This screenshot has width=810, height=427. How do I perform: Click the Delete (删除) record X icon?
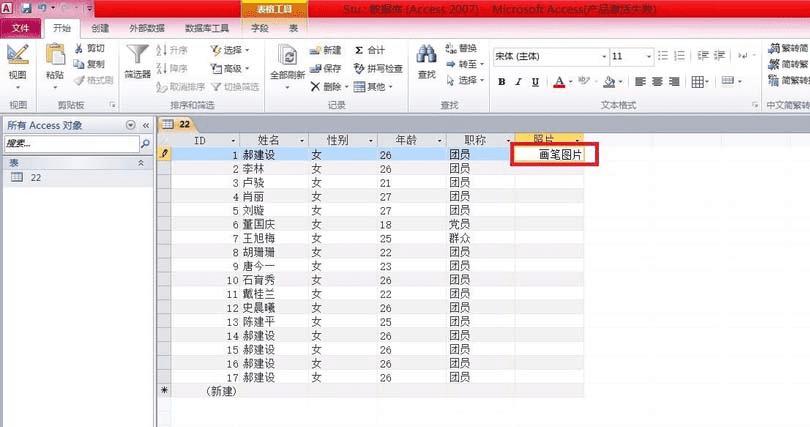coord(315,87)
